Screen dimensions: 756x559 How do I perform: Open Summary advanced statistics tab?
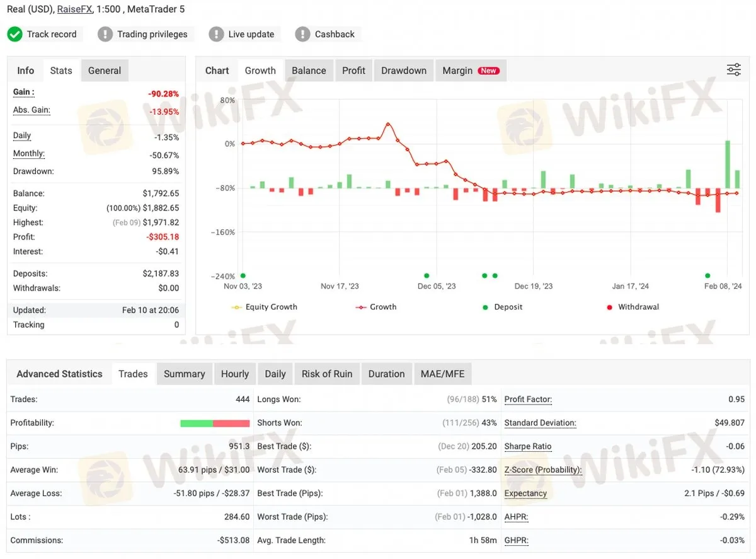[x=184, y=374]
